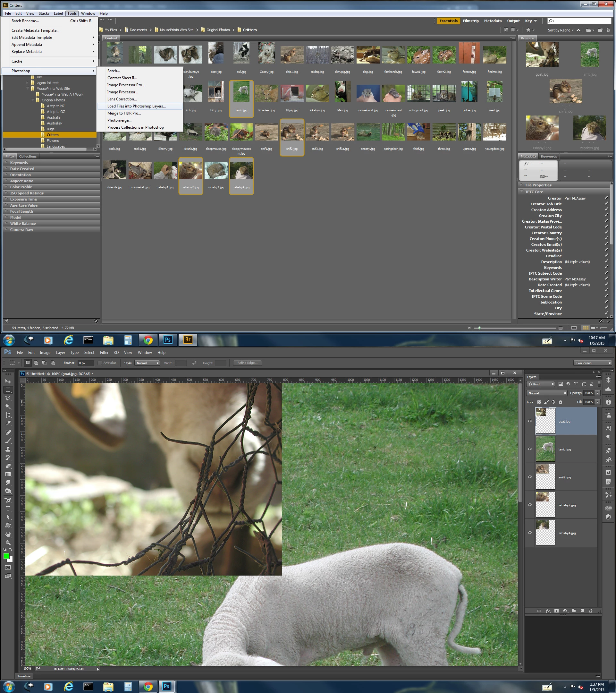Viewport: 616px width, 693px height.
Task: Open Sort by Rating dropdown
Action: pos(561,30)
